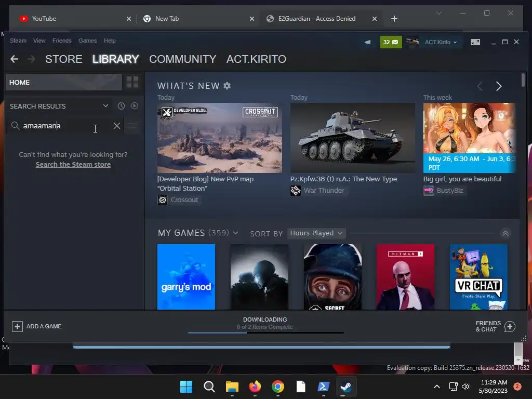Click the download progress bar
Image resolution: width=532 pixels, height=399 pixels.
click(266, 333)
